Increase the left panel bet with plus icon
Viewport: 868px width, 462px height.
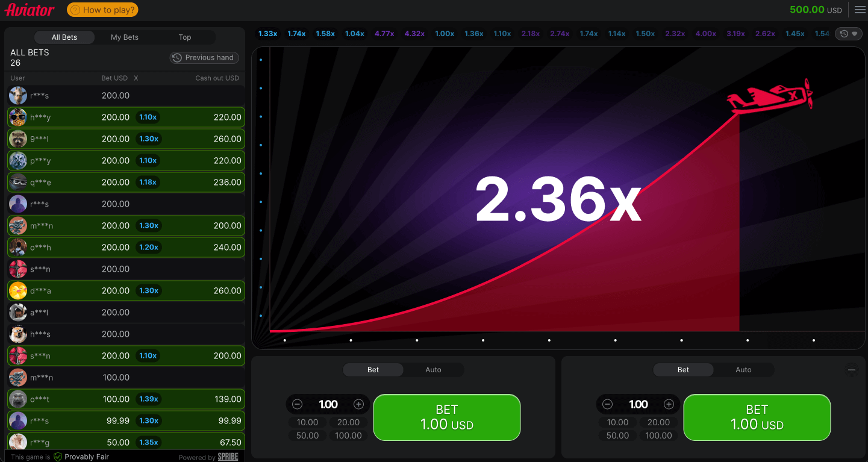coord(359,404)
